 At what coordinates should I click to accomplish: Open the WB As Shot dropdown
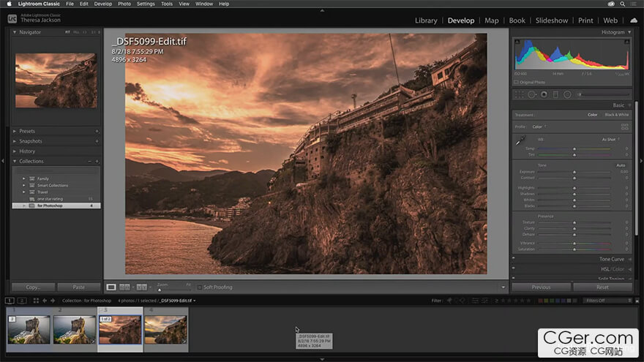(611, 140)
